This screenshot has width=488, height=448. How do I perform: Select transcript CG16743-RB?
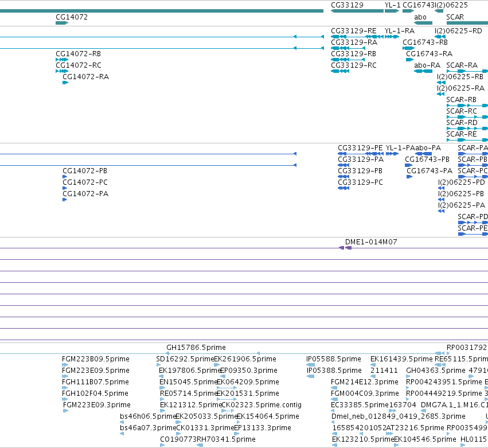[408, 48]
